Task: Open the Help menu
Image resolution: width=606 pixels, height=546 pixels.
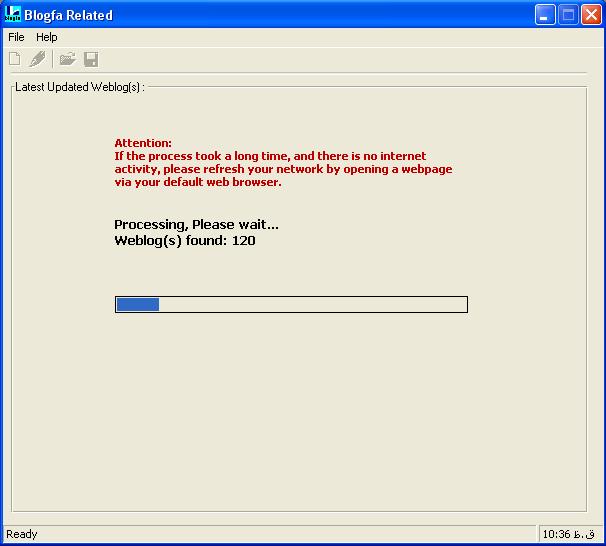Action: pos(47,37)
